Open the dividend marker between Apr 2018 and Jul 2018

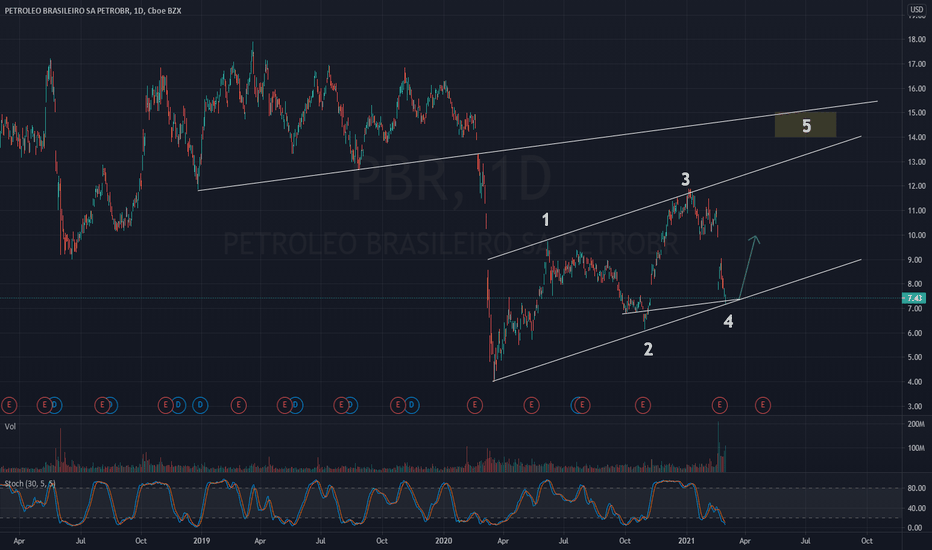click(55, 406)
